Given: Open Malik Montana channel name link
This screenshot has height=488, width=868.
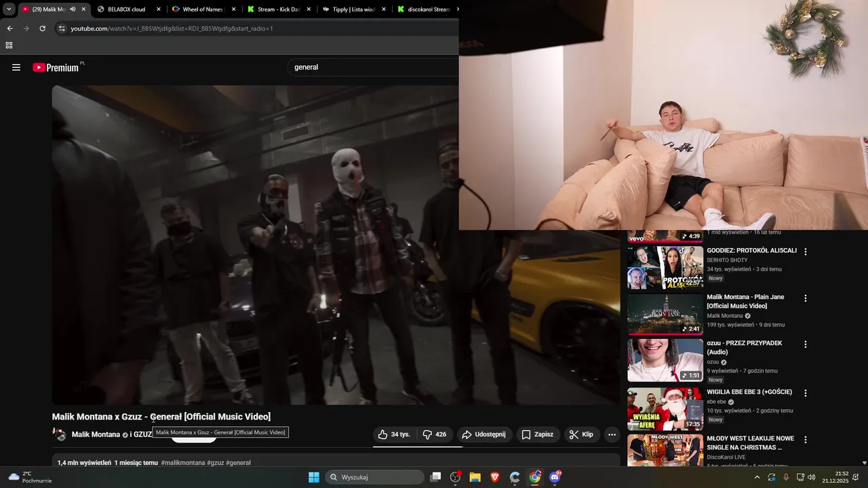Looking at the screenshot, I should tap(96, 434).
